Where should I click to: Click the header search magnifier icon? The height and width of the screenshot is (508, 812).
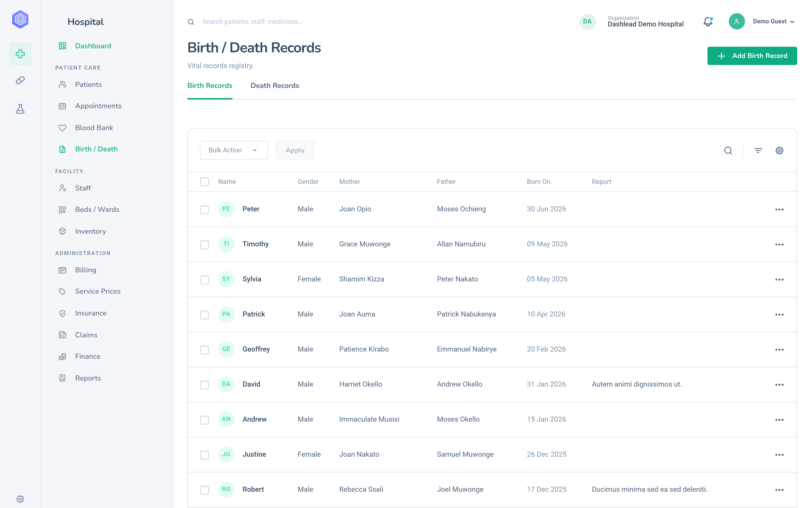tap(191, 22)
